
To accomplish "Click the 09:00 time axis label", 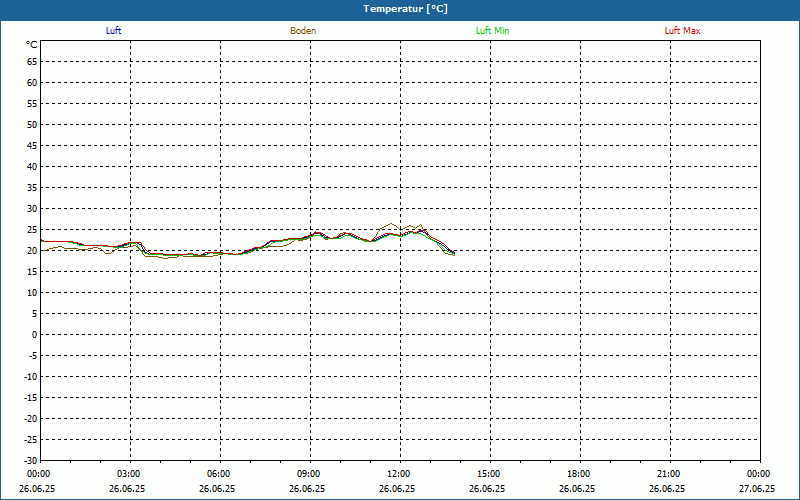I will (308, 474).
